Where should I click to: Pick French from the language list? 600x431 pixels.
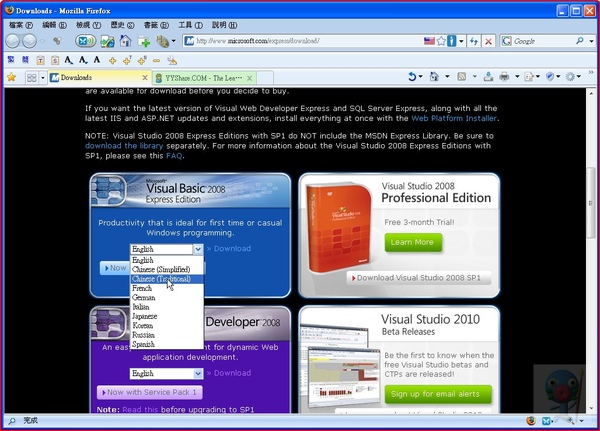pyautogui.click(x=167, y=288)
